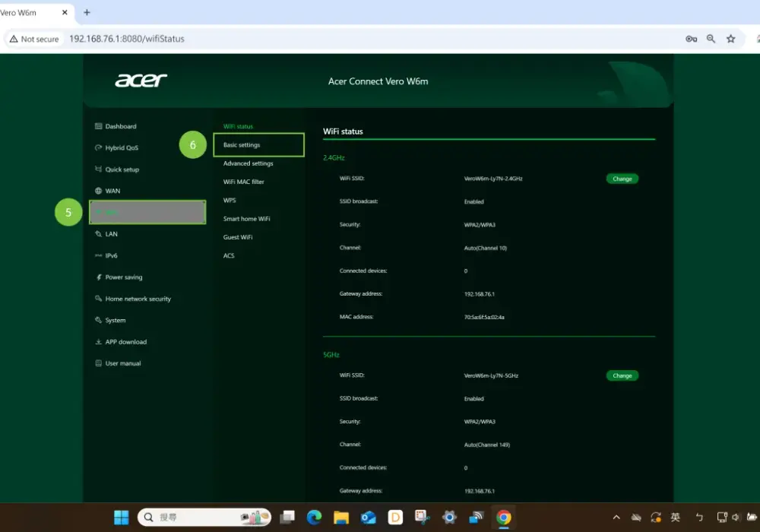Click the Acer Connect Vero W6m title
The image size is (760, 532).
tap(378, 81)
